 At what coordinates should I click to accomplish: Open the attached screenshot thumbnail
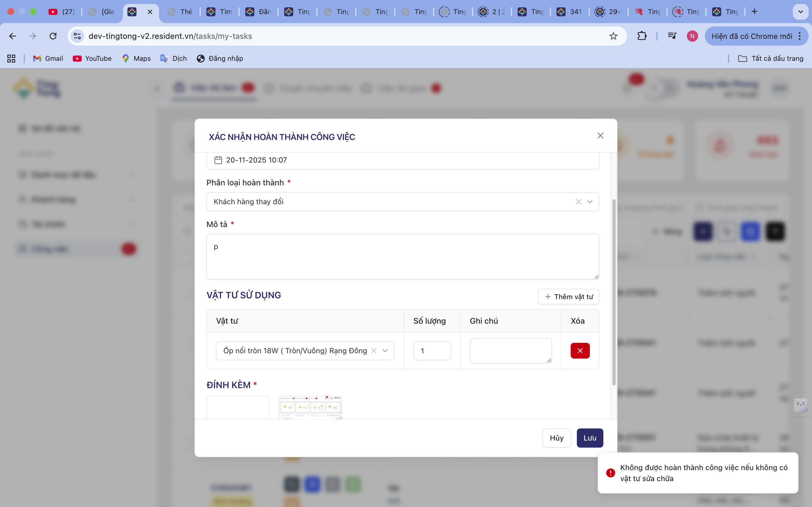pyautogui.click(x=310, y=407)
